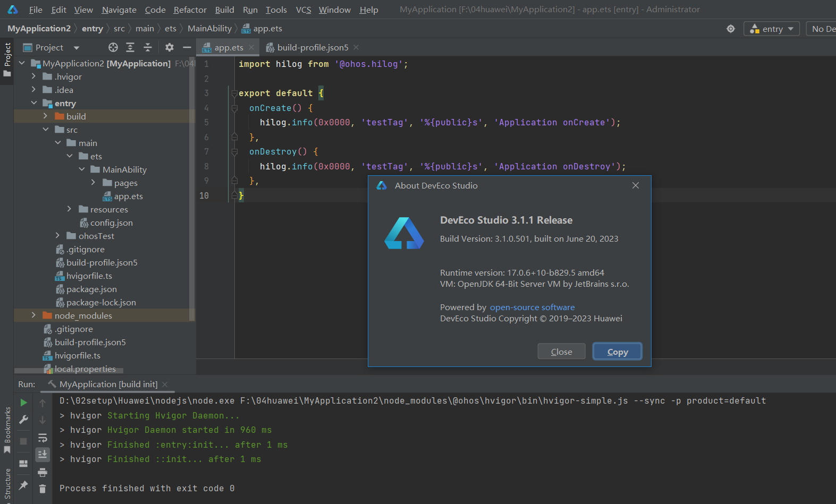
Task: Click the layout restore icon in Run panel
Action: 23,464
